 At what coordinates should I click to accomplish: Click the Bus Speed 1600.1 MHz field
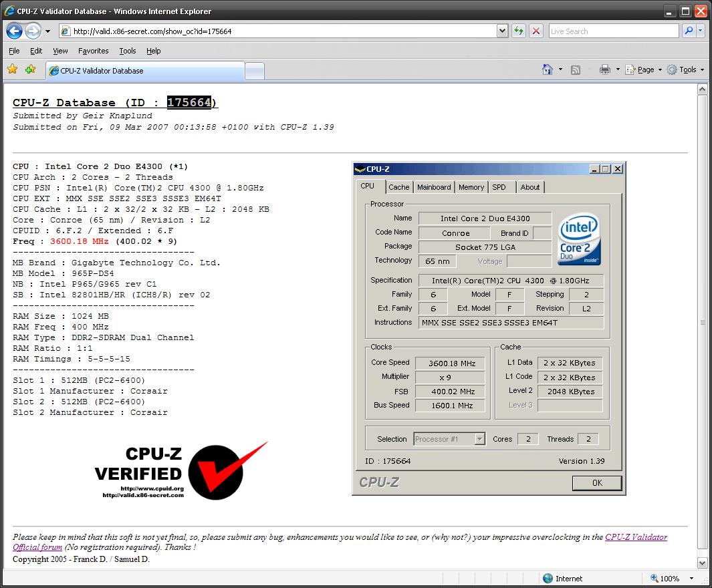(451, 406)
